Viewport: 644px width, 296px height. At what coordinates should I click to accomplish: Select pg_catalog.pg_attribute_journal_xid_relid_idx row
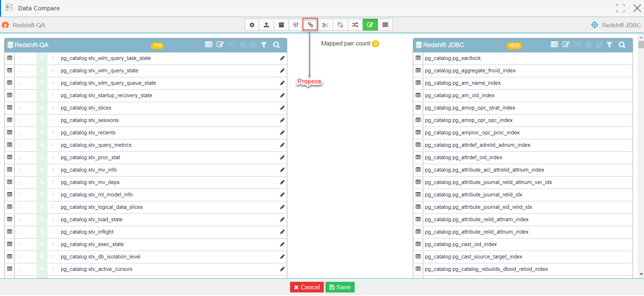523,207
